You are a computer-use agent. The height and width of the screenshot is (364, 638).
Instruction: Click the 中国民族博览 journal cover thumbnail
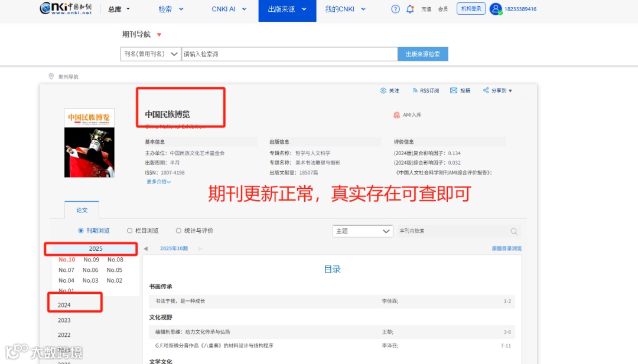point(90,143)
